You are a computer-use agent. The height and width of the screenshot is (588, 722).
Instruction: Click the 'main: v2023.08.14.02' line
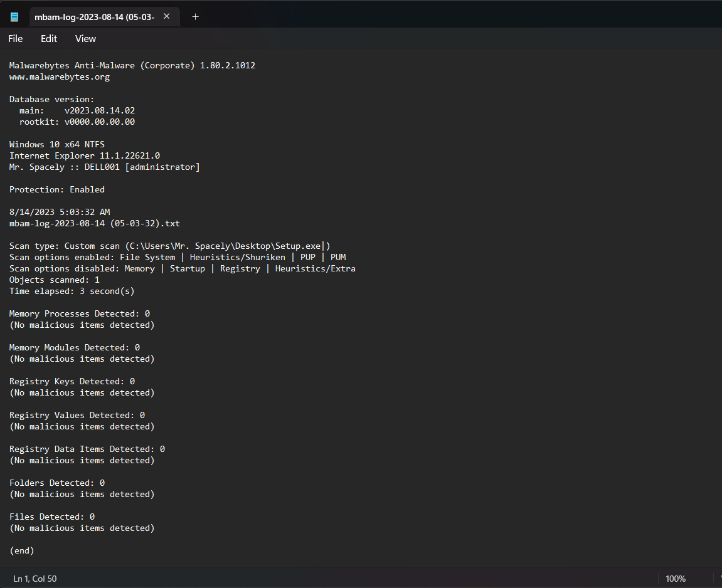pyautogui.click(x=77, y=110)
